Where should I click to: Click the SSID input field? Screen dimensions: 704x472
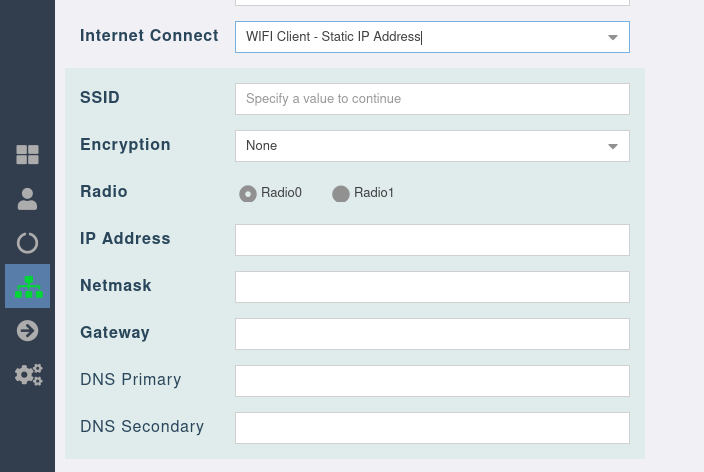coord(432,99)
